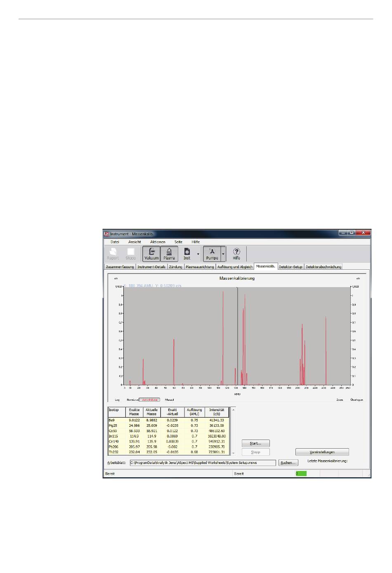Click the Stopp icon in the toolbar
392x573 pixels.
pos(131,254)
